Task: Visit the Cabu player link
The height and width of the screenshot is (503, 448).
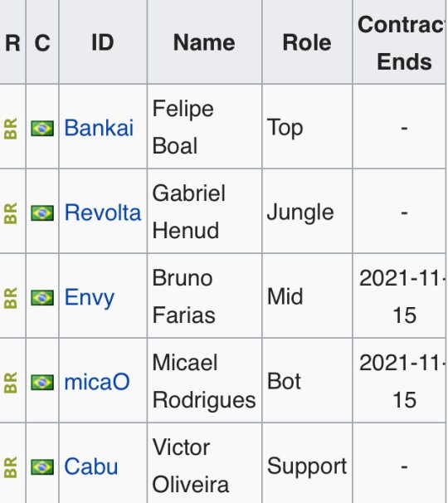Action: click(x=91, y=466)
